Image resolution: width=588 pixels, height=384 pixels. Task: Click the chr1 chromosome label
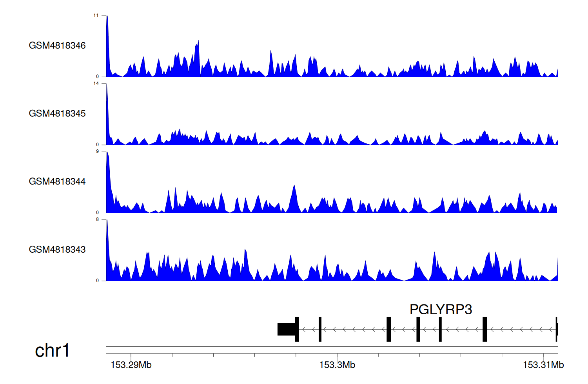[x=52, y=350]
